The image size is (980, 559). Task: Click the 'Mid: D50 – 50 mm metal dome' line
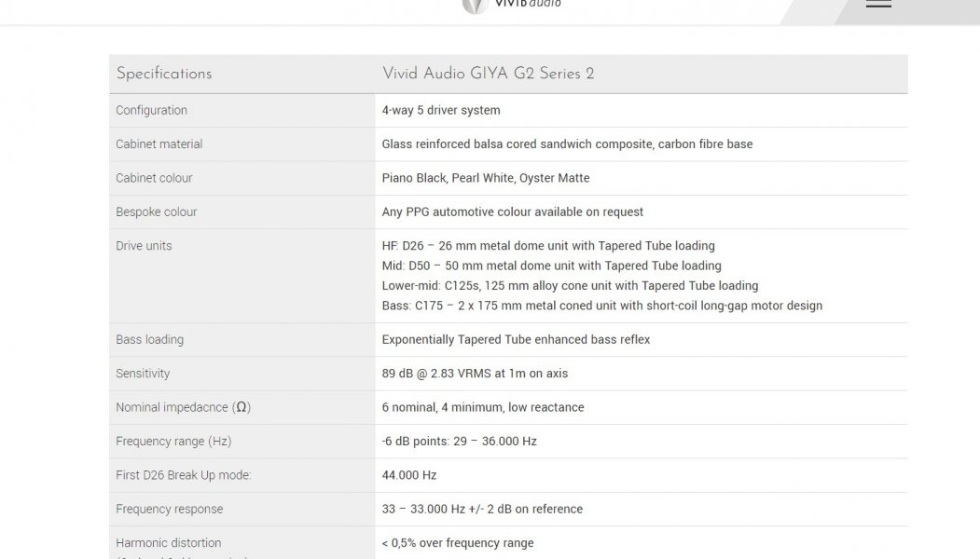[551, 266]
